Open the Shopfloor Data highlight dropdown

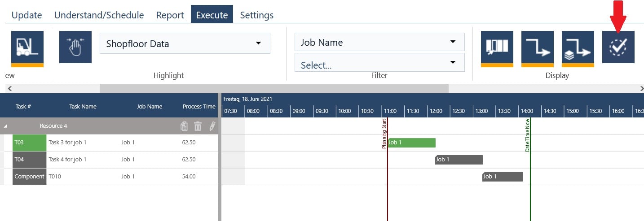[x=185, y=43]
